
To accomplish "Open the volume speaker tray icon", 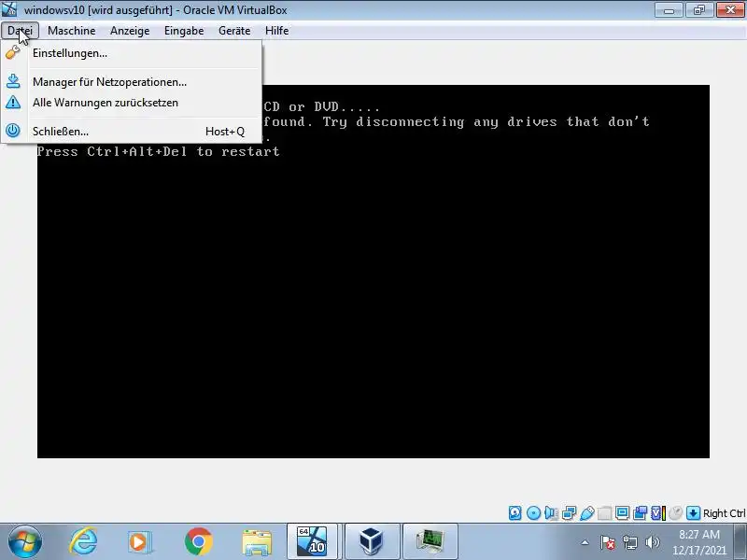I will click(653, 542).
